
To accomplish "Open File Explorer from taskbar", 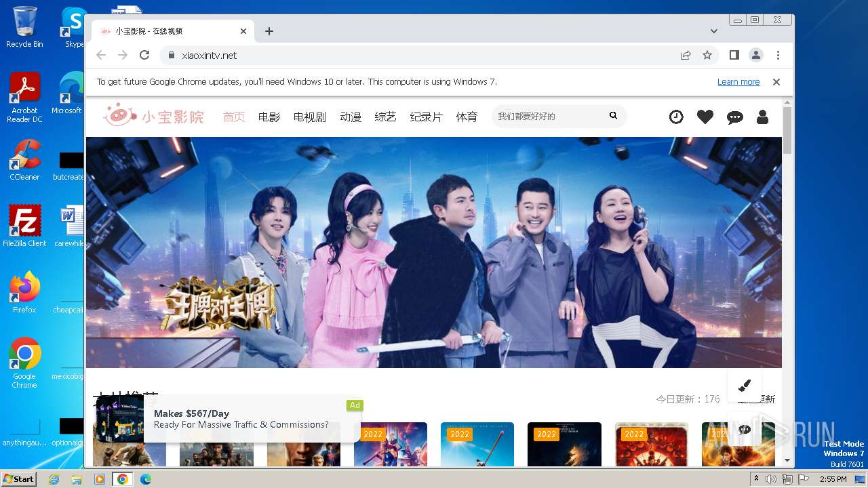I will [x=77, y=479].
